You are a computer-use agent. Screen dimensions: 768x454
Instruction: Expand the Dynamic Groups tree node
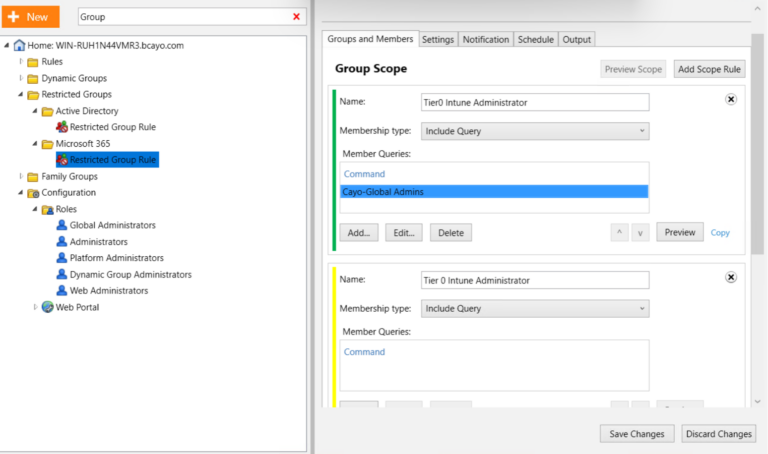click(21, 78)
